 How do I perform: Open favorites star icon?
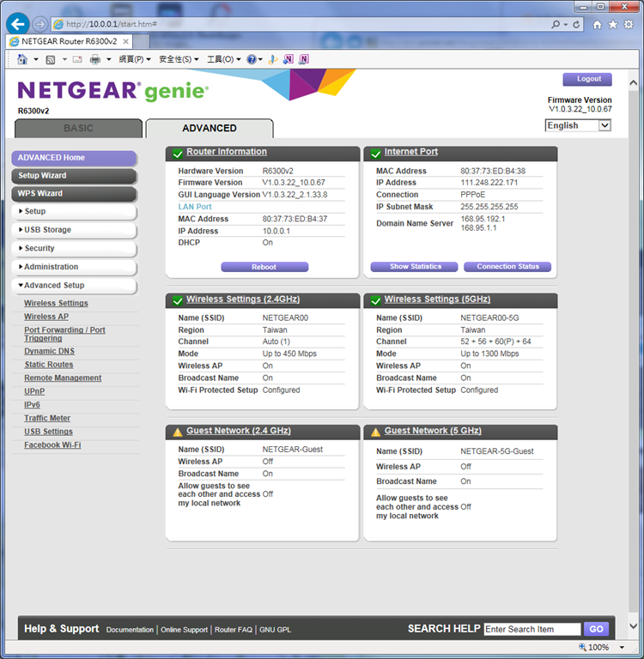tap(613, 24)
